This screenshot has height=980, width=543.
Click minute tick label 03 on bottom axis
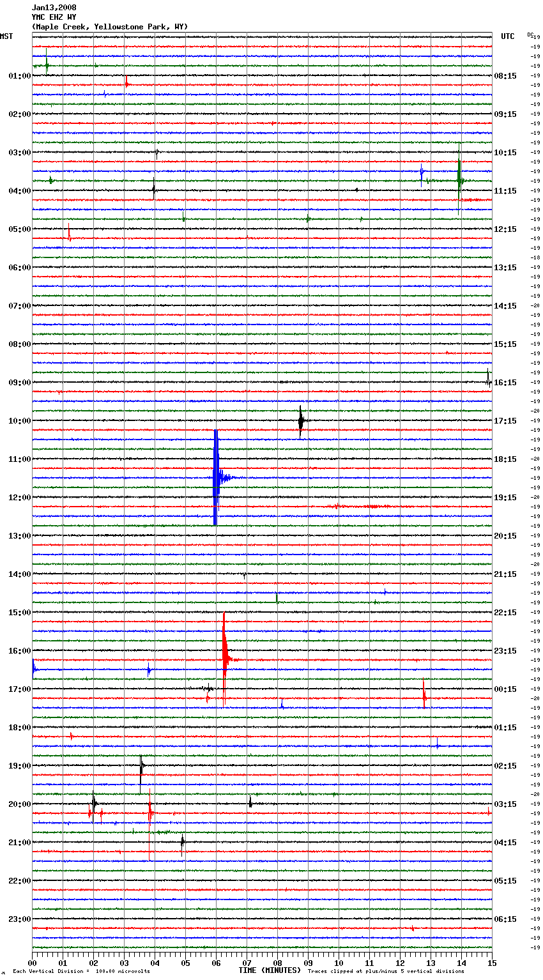pos(124,963)
